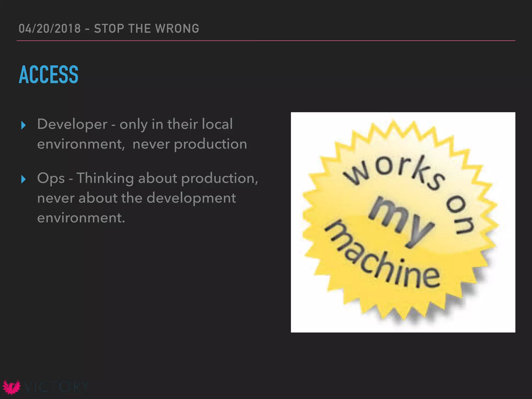Screen dimensions: 532x399
Task: Click the final line "environment."
Action: pos(81,218)
